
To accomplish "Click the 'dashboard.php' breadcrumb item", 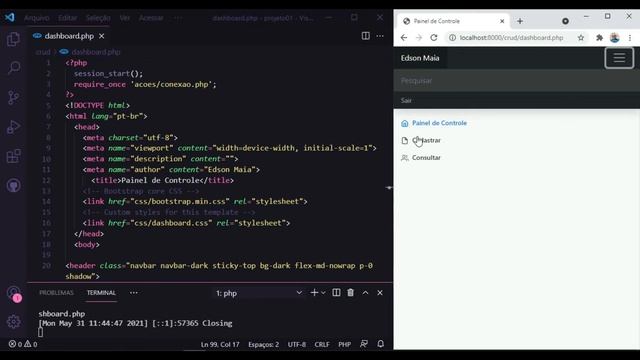I will 91,52.
